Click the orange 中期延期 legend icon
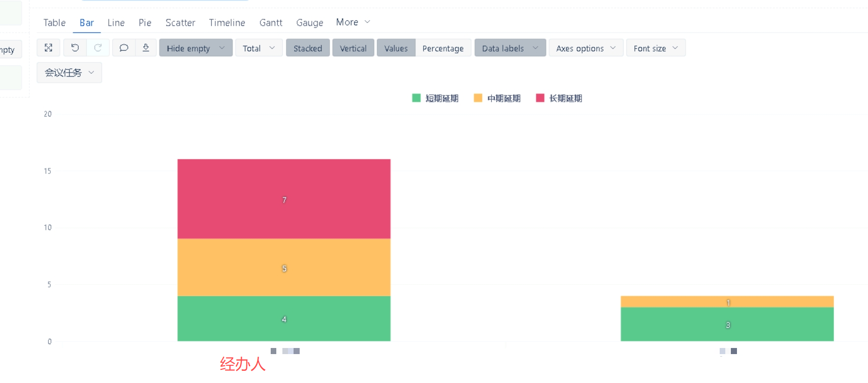 pyautogui.click(x=478, y=98)
